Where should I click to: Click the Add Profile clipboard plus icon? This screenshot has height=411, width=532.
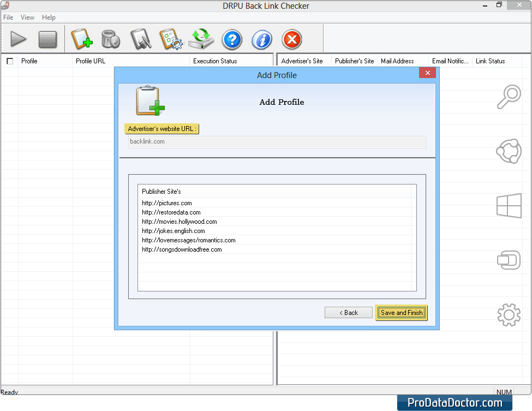click(81, 39)
